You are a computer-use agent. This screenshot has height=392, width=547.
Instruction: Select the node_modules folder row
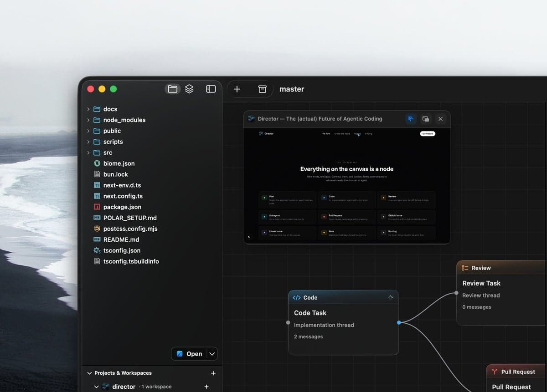151,120
